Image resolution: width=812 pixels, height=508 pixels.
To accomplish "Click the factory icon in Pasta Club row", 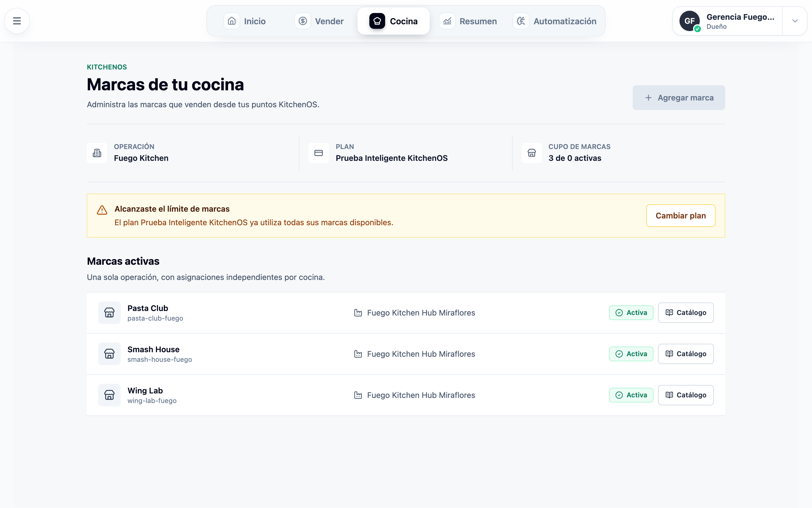I will (x=358, y=313).
